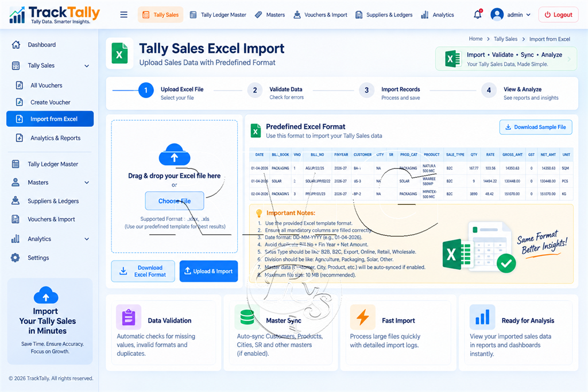Open the admin dropdown arrow

(x=528, y=15)
